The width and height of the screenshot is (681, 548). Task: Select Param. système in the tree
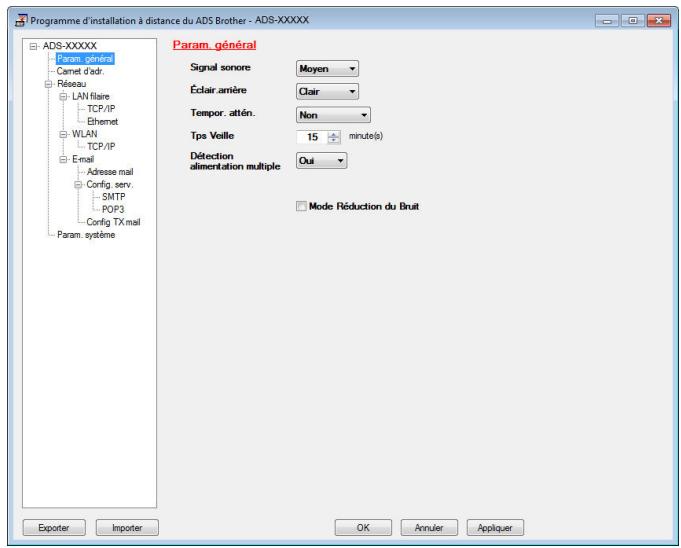[86, 235]
